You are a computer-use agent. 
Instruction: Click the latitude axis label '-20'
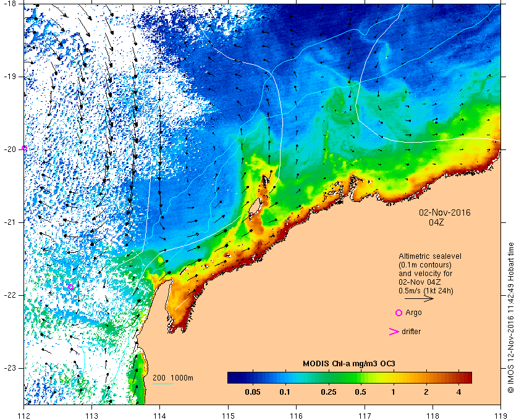(9, 149)
